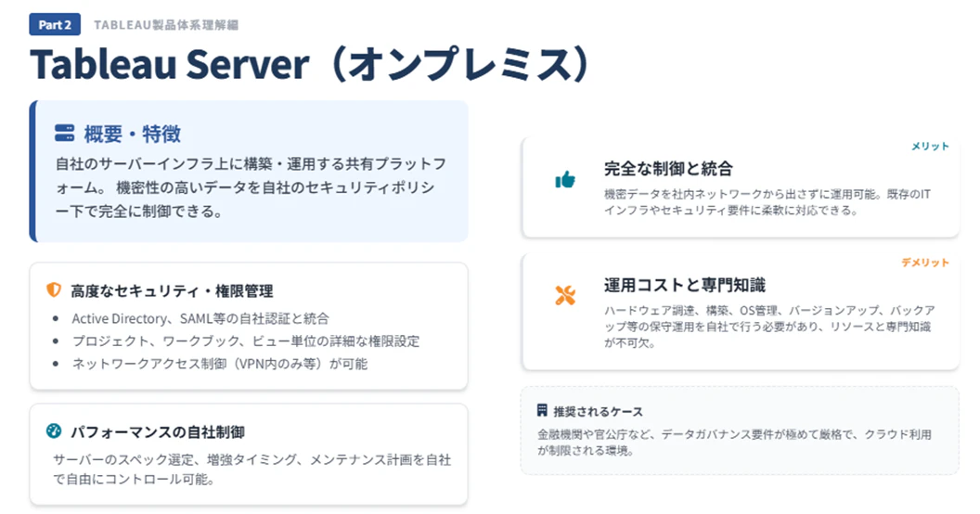Click the 運用コストと専門知識 title
This screenshot has height=514, width=980.
pyautogui.click(x=684, y=286)
